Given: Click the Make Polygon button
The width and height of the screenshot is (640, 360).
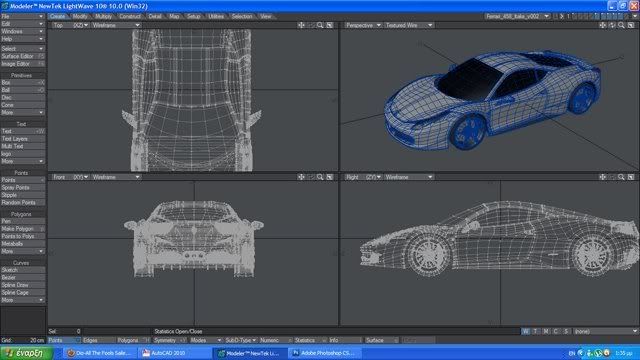Looking at the screenshot, I should 22,229.
